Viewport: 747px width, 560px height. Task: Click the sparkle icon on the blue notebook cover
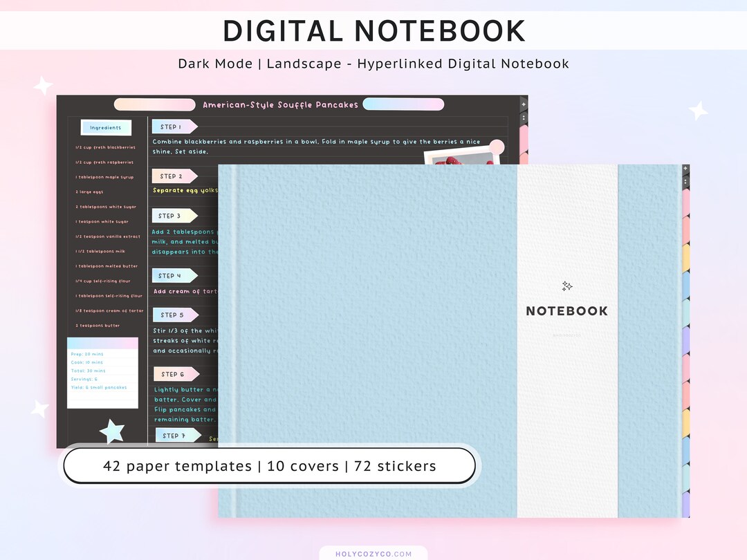click(x=567, y=286)
